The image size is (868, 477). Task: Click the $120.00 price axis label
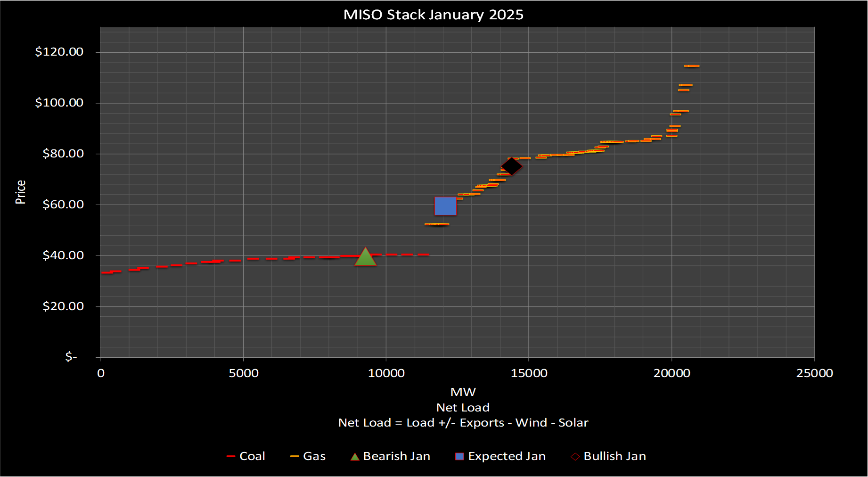59,52
